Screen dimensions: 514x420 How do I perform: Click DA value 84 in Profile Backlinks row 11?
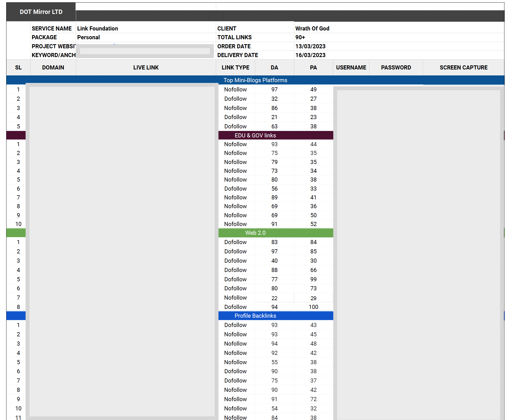(274, 417)
